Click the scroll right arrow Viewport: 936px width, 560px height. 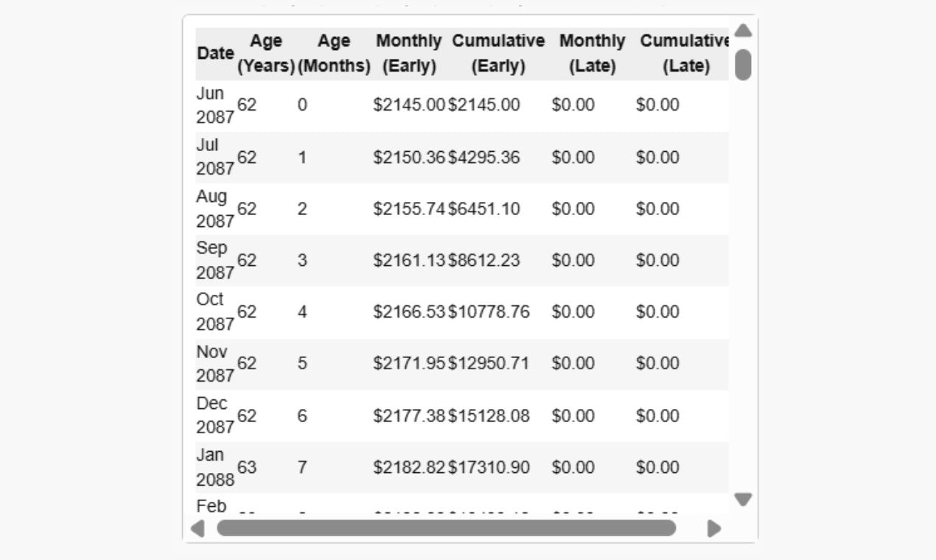coord(713,528)
